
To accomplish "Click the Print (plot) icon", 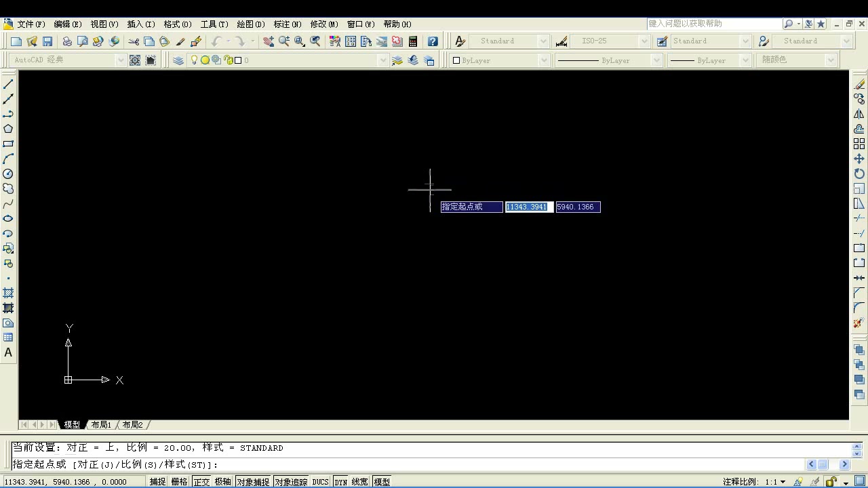I will (x=67, y=41).
